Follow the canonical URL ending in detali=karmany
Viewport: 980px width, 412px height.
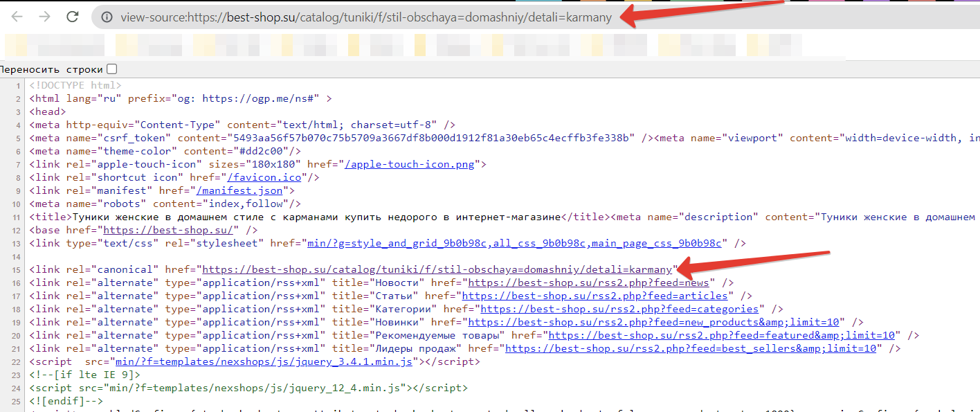tap(437, 269)
